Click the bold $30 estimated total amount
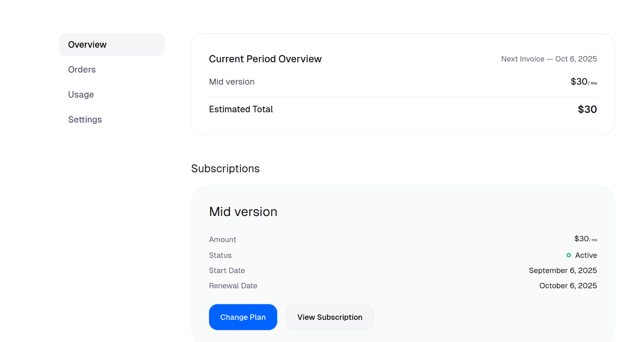The width and height of the screenshot is (644, 342). [x=588, y=110]
